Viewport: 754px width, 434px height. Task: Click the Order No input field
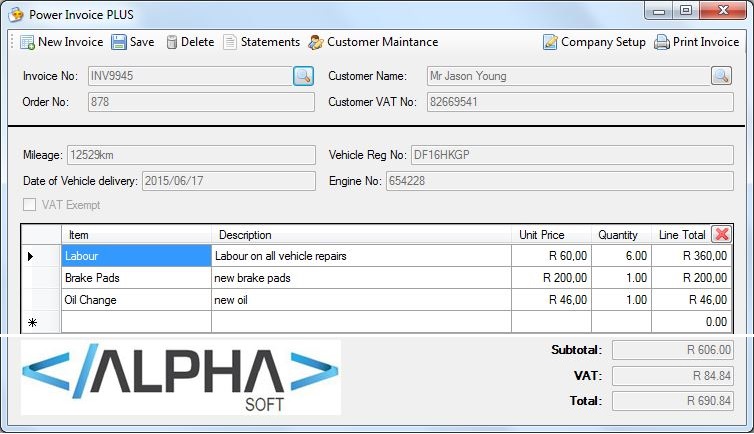click(201, 102)
